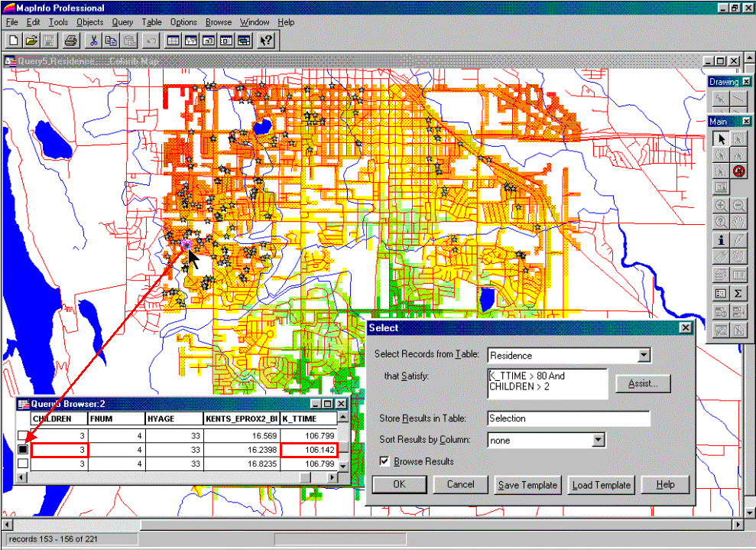Click the Print icon in toolbar
This screenshot has height=550, width=756.
70,41
